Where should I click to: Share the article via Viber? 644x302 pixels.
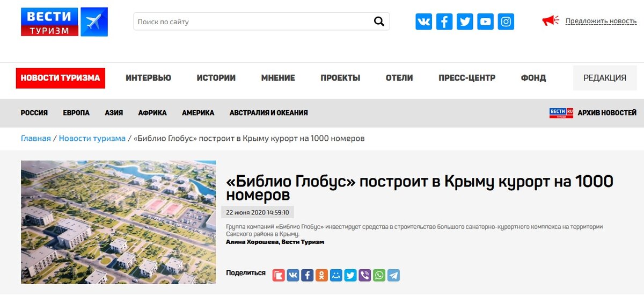365,275
